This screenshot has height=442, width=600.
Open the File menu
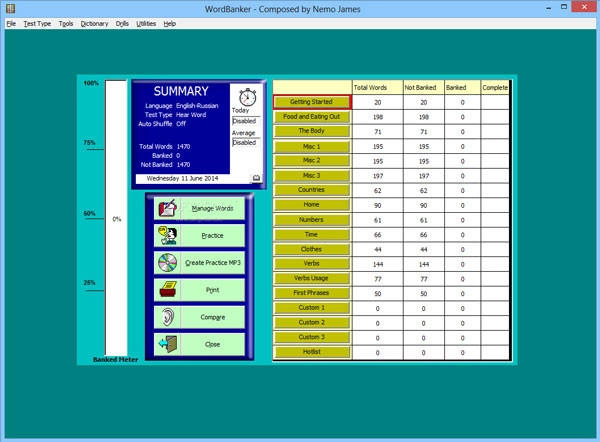[11, 23]
